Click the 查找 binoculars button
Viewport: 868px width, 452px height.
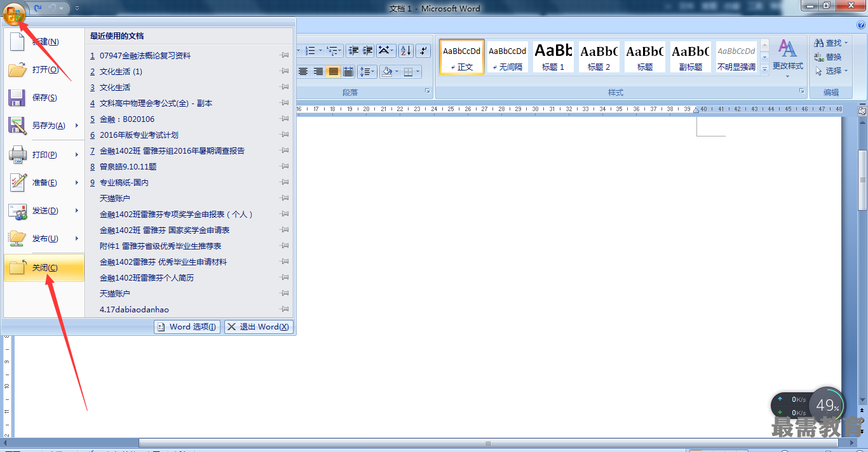832,43
